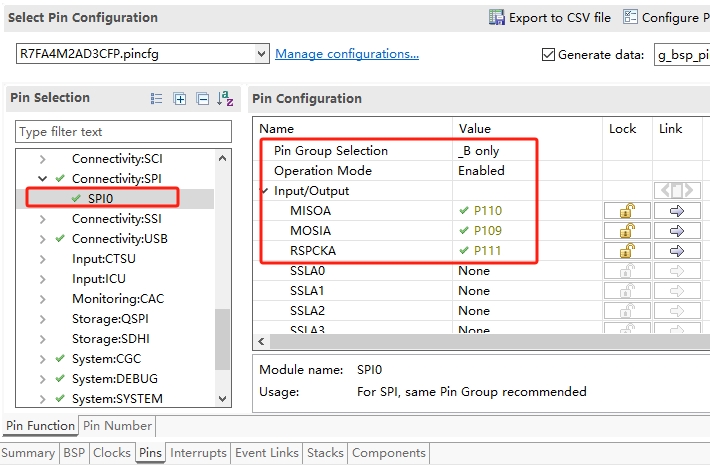This screenshot has width=710, height=465.
Task: Click the SSLA0 value None
Action: 474,271
